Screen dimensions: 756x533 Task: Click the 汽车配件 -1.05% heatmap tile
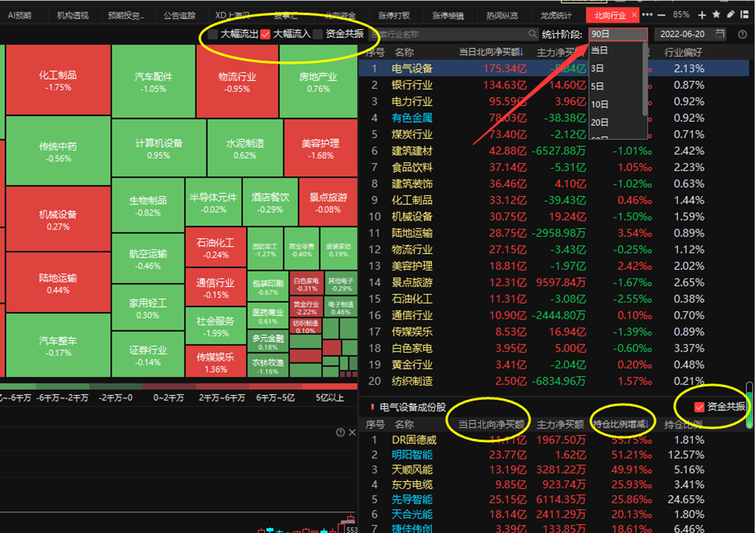(x=153, y=81)
